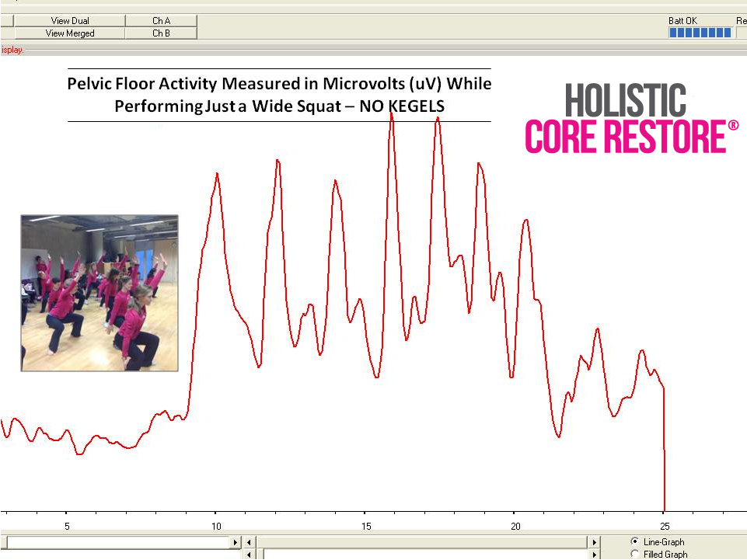This screenshot has width=747, height=560.
Task: Click the View Dual button
Action: coord(70,20)
